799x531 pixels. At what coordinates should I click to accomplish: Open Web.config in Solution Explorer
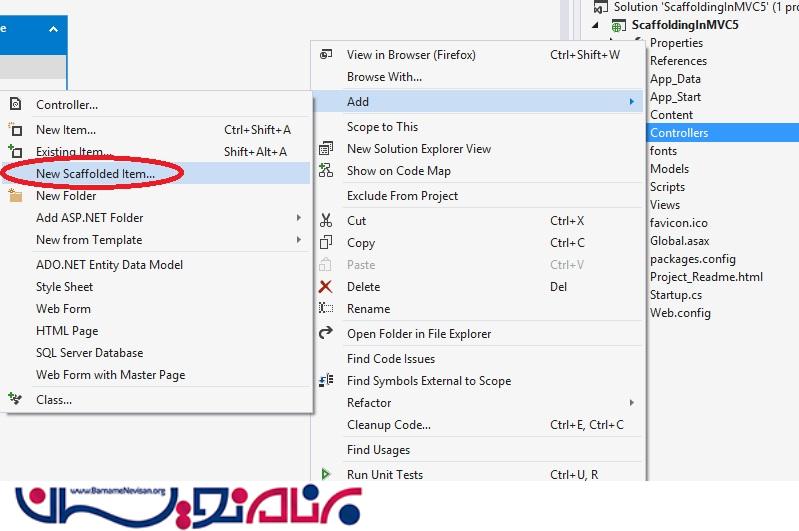(680, 313)
